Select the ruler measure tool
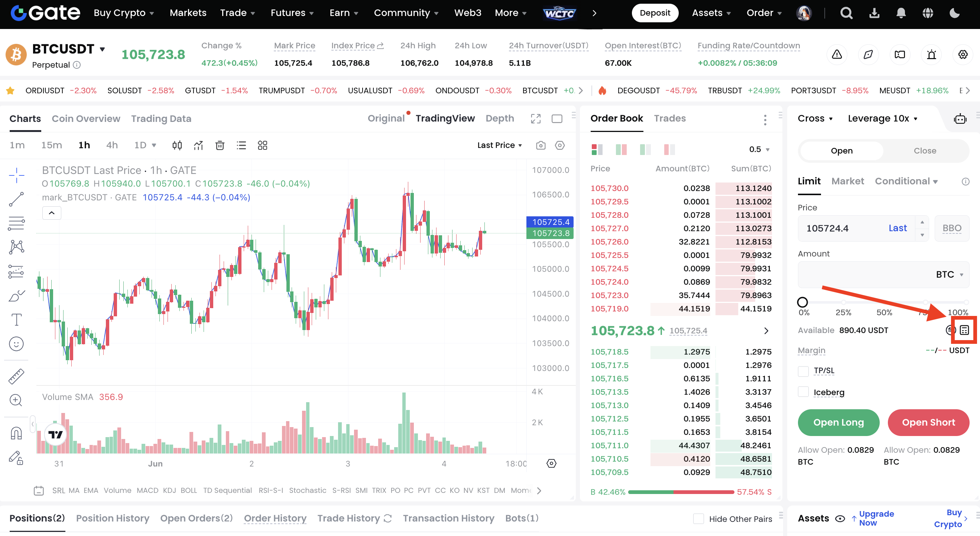The image size is (980, 536). [x=16, y=376]
